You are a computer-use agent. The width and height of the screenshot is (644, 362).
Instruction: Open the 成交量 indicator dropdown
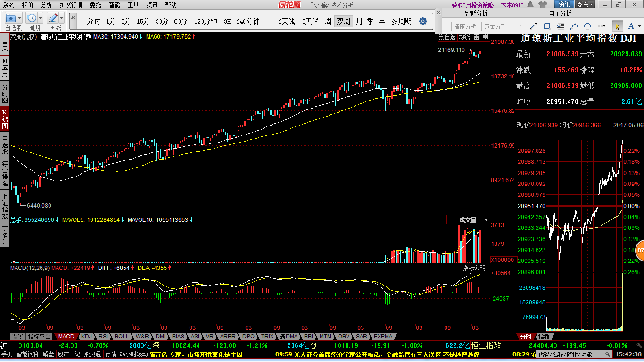pyautogui.click(x=487, y=220)
